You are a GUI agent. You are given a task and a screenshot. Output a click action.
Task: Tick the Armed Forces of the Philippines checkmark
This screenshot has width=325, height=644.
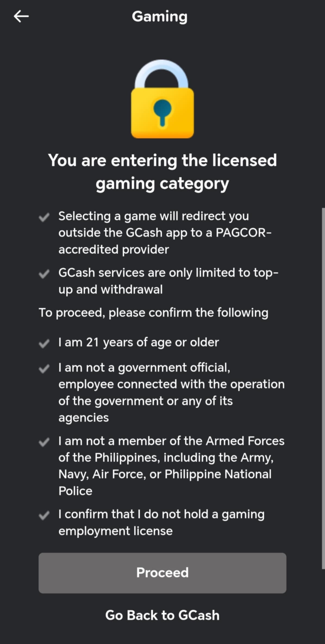click(44, 442)
